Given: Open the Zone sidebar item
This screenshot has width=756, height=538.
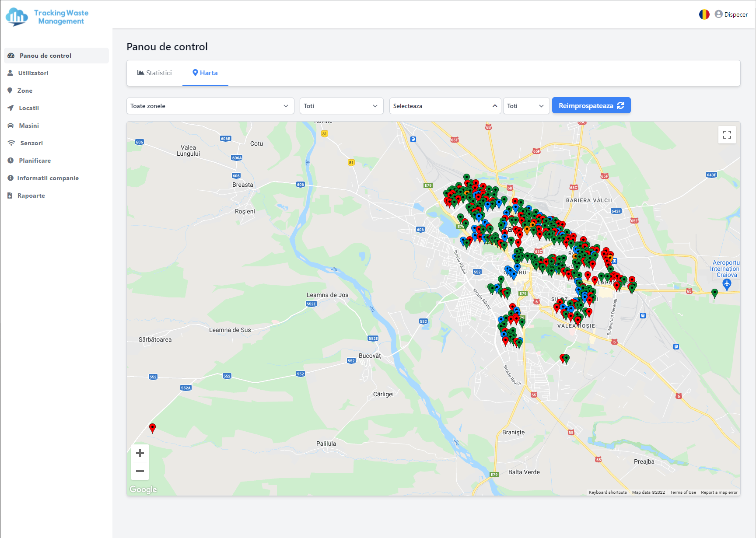Looking at the screenshot, I should [x=25, y=91].
